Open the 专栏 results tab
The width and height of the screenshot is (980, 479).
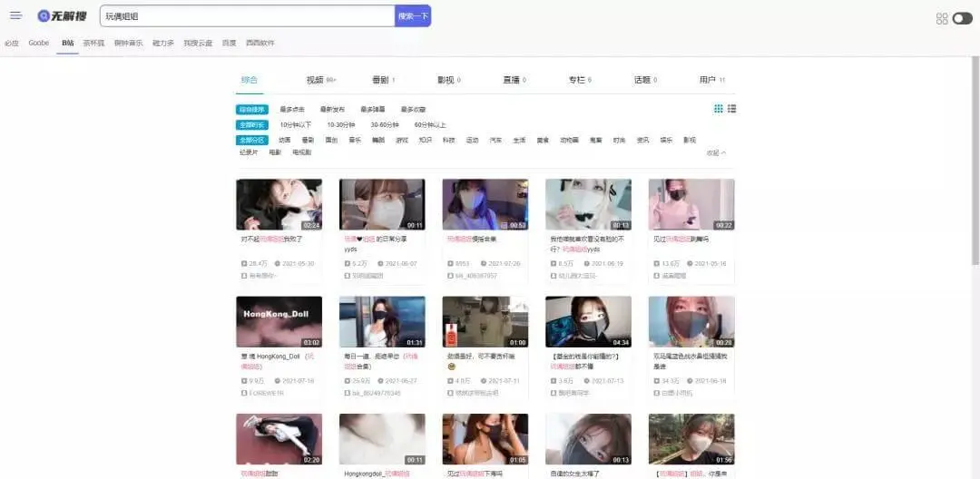[x=580, y=80]
